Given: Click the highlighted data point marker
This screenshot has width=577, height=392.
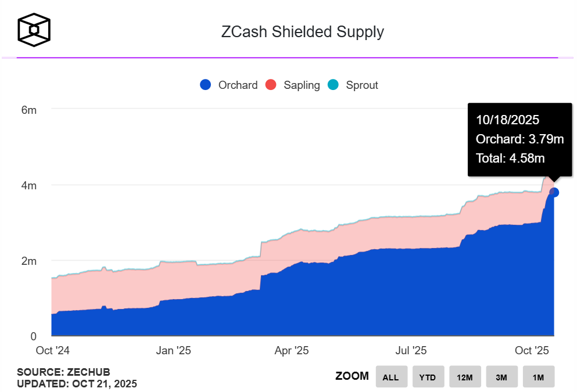Looking at the screenshot, I should (x=554, y=192).
